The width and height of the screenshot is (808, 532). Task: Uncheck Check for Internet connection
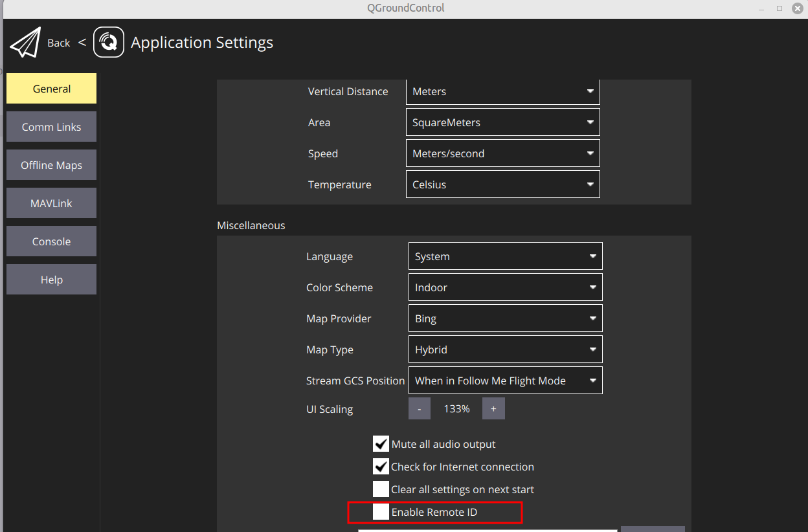(x=381, y=466)
